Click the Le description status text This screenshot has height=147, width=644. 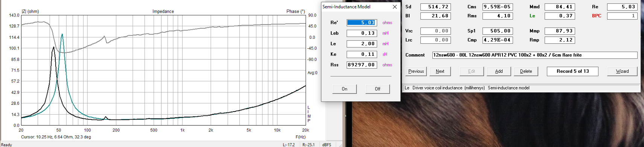(467, 88)
